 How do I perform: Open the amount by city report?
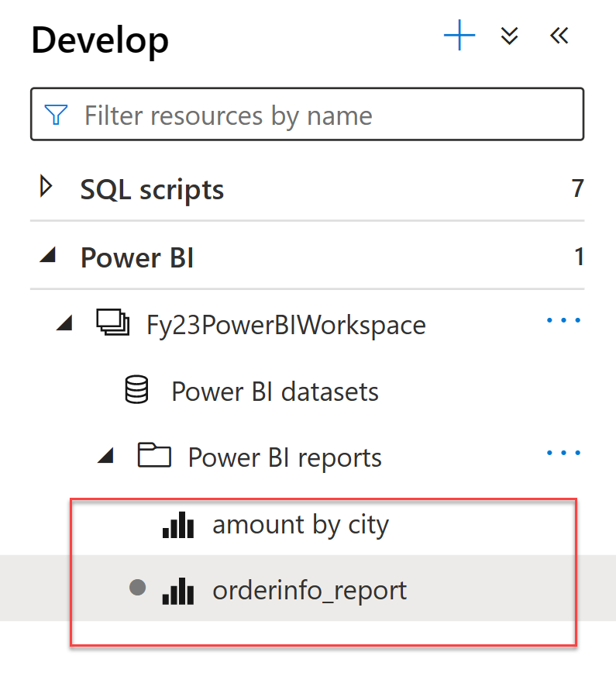tap(301, 524)
